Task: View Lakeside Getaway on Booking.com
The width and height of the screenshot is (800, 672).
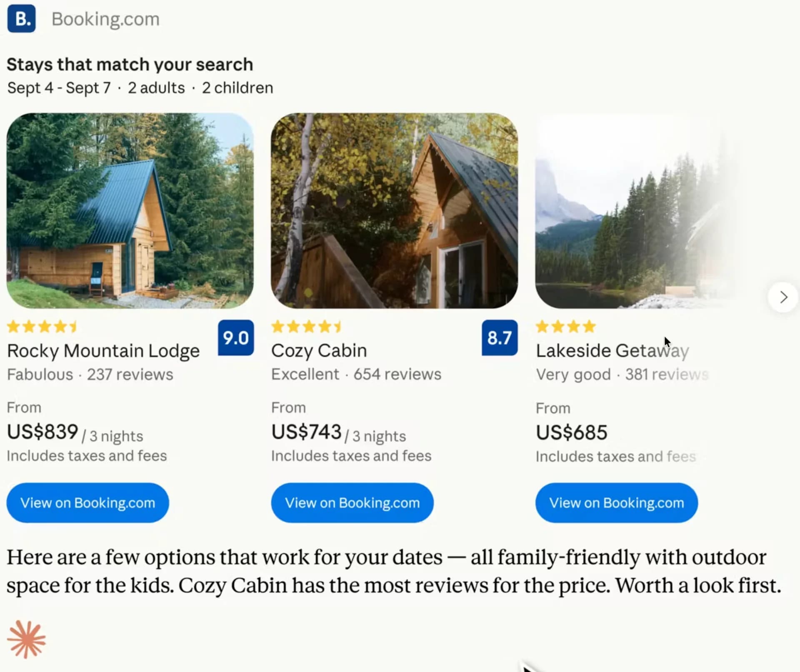Action: [616, 503]
